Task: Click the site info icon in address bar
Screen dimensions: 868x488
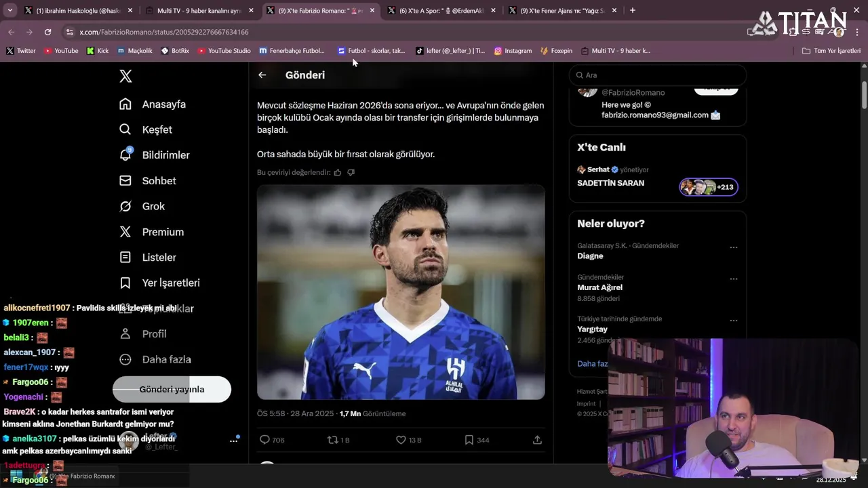Action: 69,32
